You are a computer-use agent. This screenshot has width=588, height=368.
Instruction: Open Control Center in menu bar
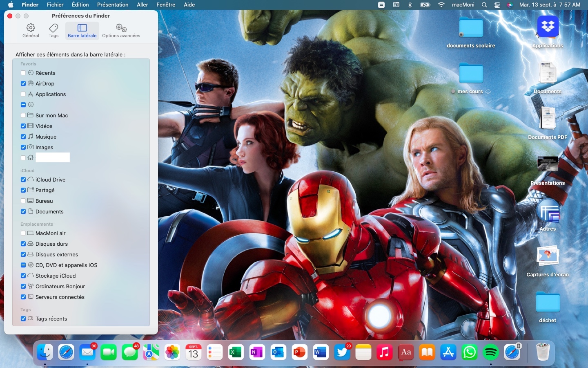497,4
